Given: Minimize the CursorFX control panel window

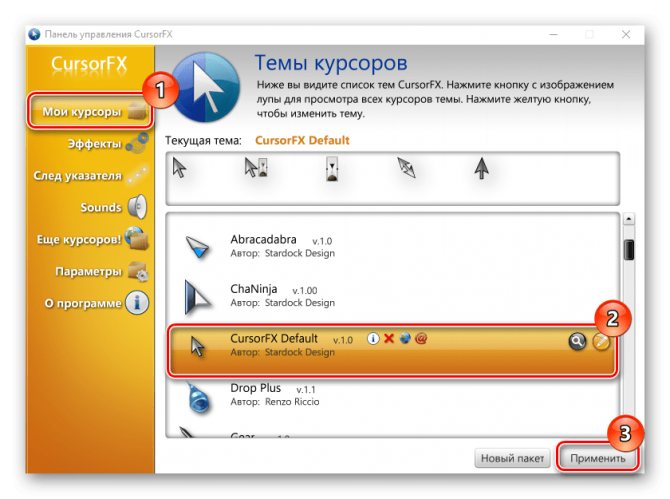Looking at the screenshot, I should pos(553,35).
